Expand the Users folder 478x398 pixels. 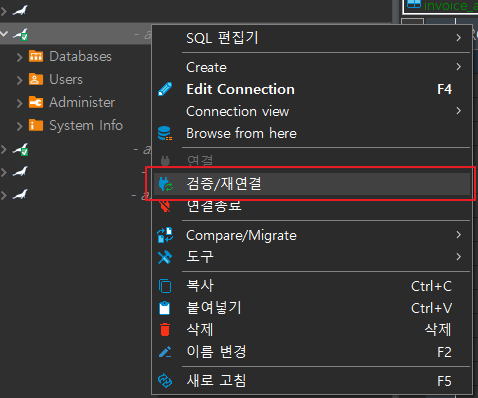tap(20, 80)
